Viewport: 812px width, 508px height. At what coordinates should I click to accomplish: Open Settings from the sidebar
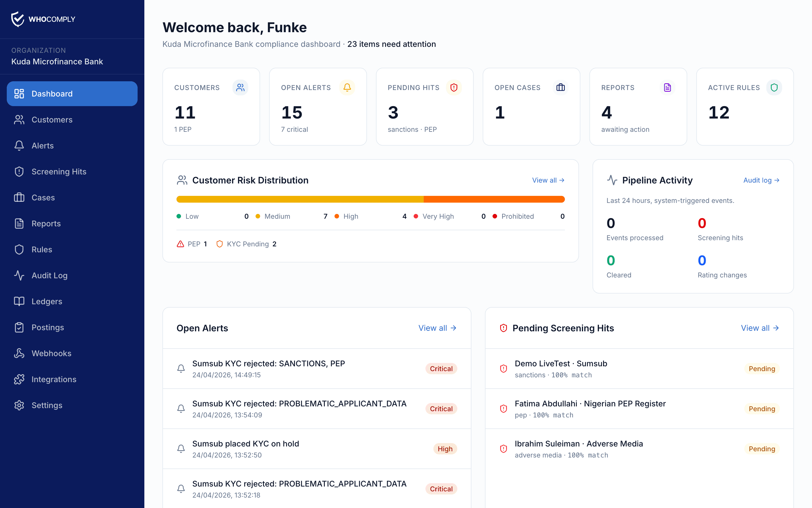(72, 405)
